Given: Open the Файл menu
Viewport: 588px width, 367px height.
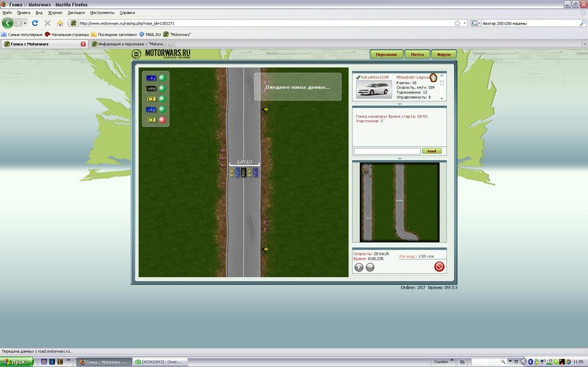Looking at the screenshot, I should click(7, 13).
